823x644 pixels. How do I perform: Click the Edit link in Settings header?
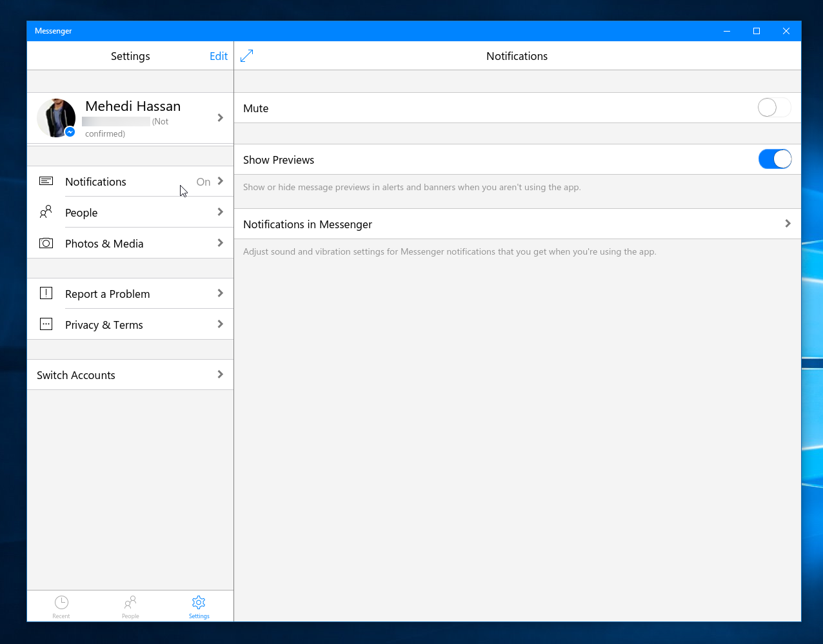tap(219, 56)
